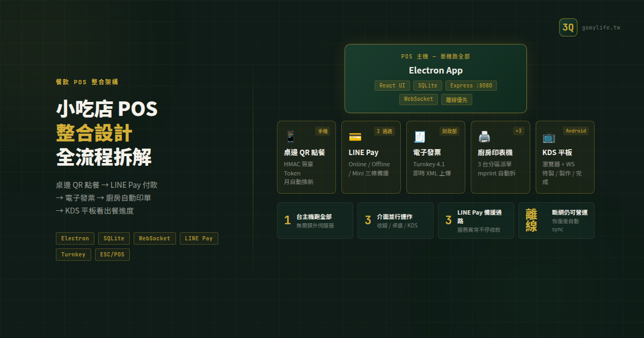Click the 桌邊 QR 點餐 card title
This screenshot has height=338, width=644.
click(304, 152)
